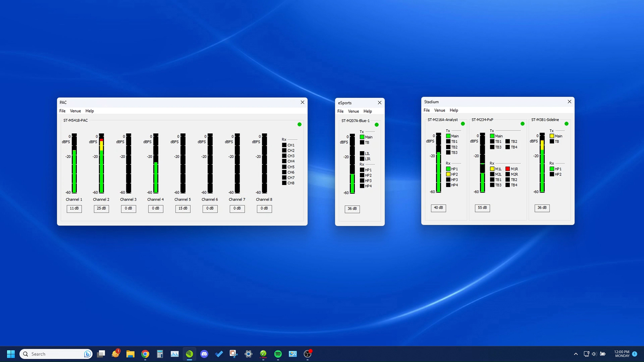Open the Help menu in eSports window
644x362 pixels.
pos(367,111)
